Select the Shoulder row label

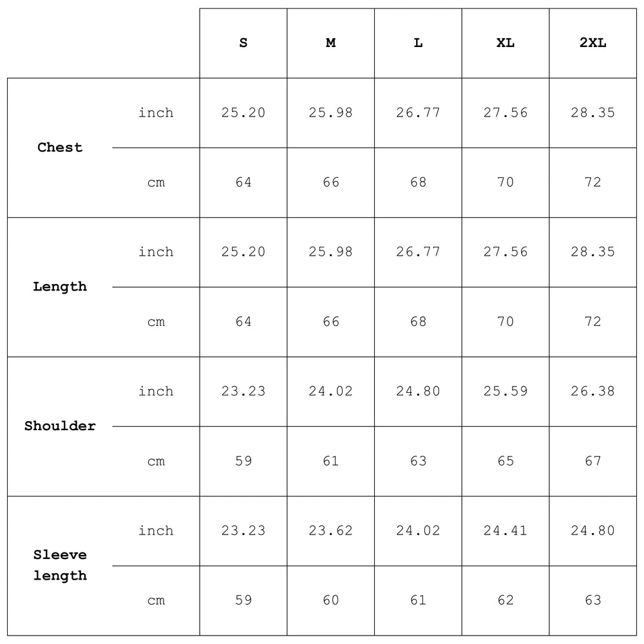click(60, 426)
